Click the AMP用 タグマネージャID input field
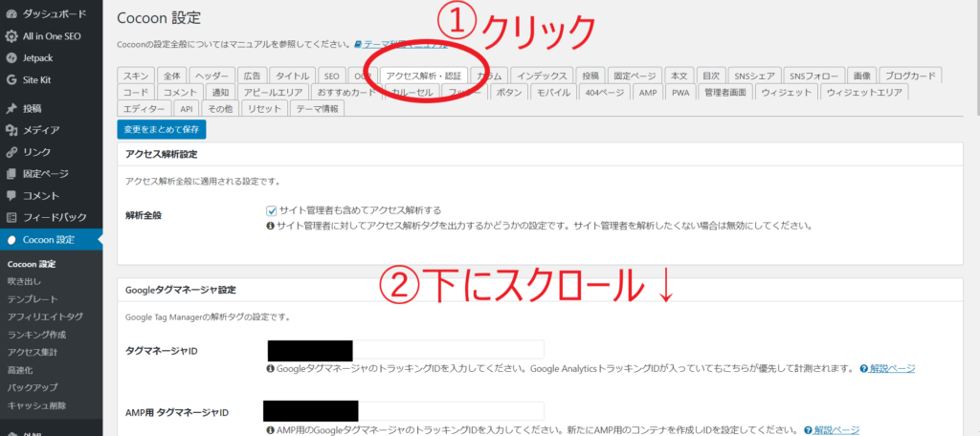The height and width of the screenshot is (436, 980). [406, 411]
